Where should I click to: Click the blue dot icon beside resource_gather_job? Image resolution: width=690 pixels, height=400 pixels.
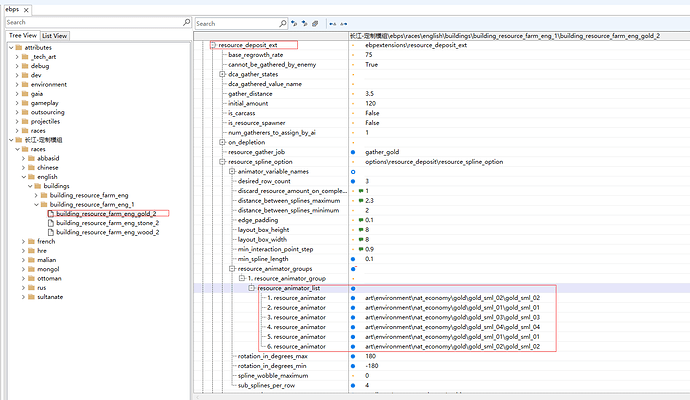[x=353, y=151]
